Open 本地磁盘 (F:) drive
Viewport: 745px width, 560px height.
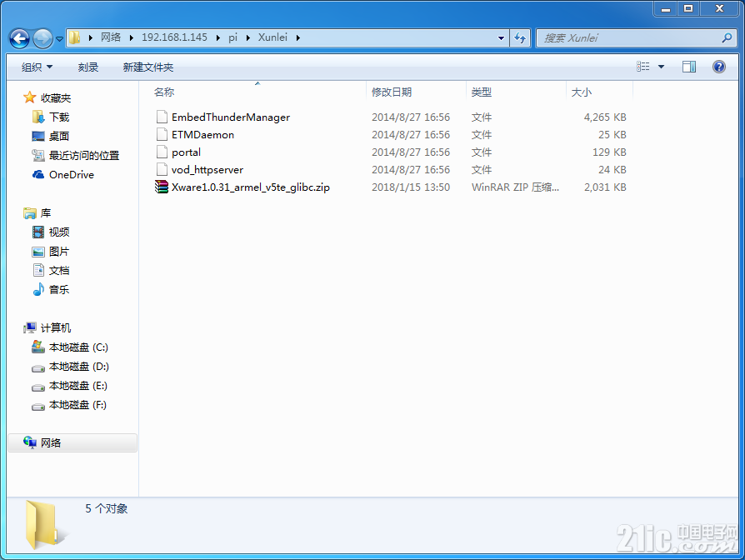77,405
